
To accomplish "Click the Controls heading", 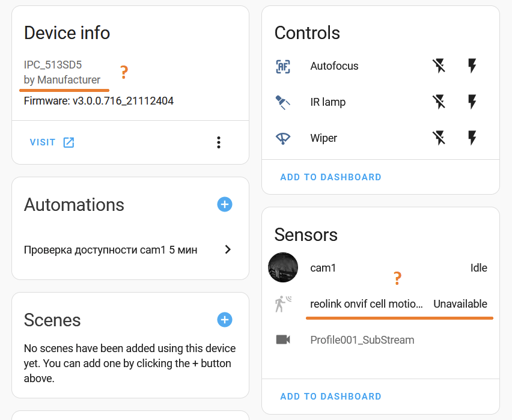I will [307, 33].
